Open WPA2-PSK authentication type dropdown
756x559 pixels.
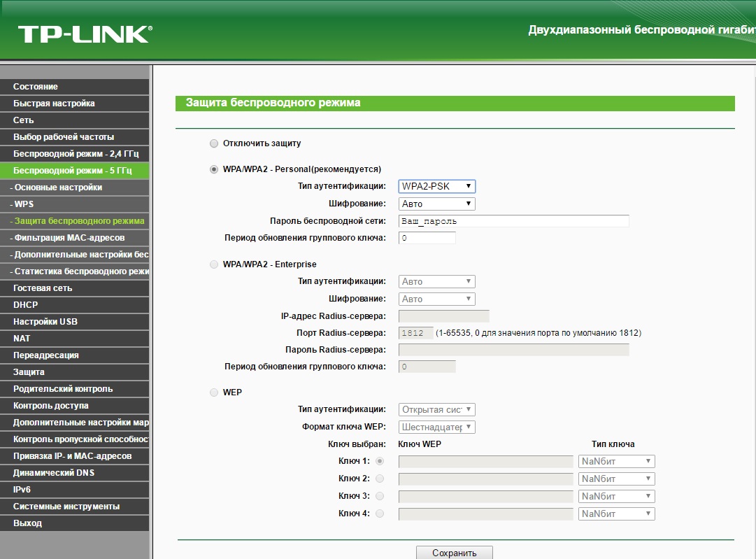[436, 186]
